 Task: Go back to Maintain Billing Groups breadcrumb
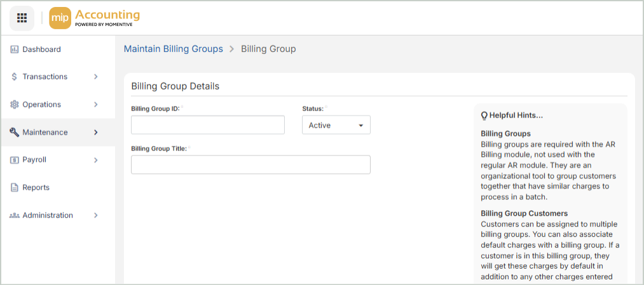point(173,49)
